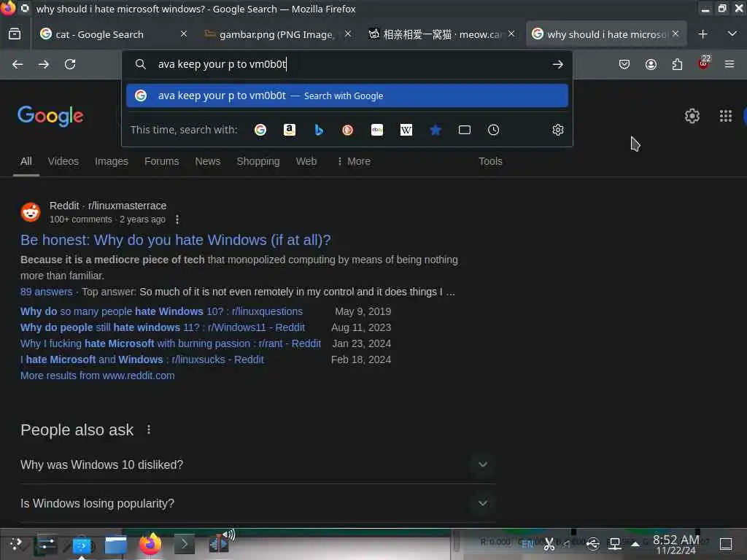Select the Images search filter

pos(112,161)
